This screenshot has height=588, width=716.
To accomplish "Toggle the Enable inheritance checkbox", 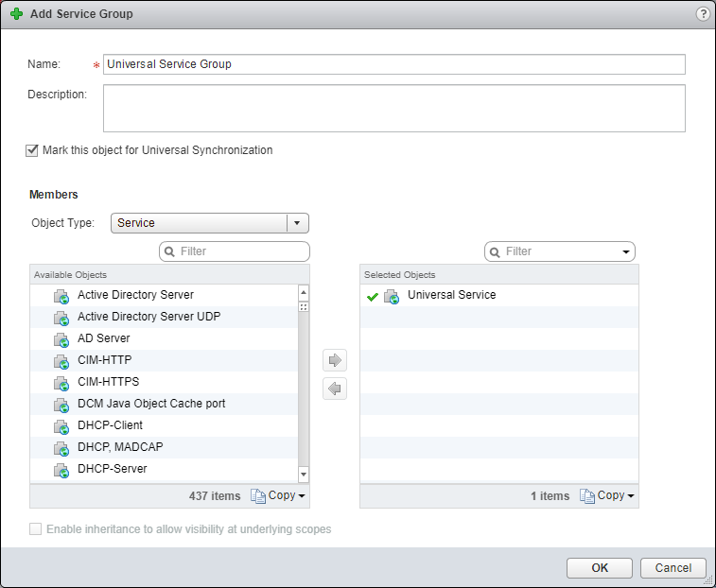I will click(x=36, y=529).
